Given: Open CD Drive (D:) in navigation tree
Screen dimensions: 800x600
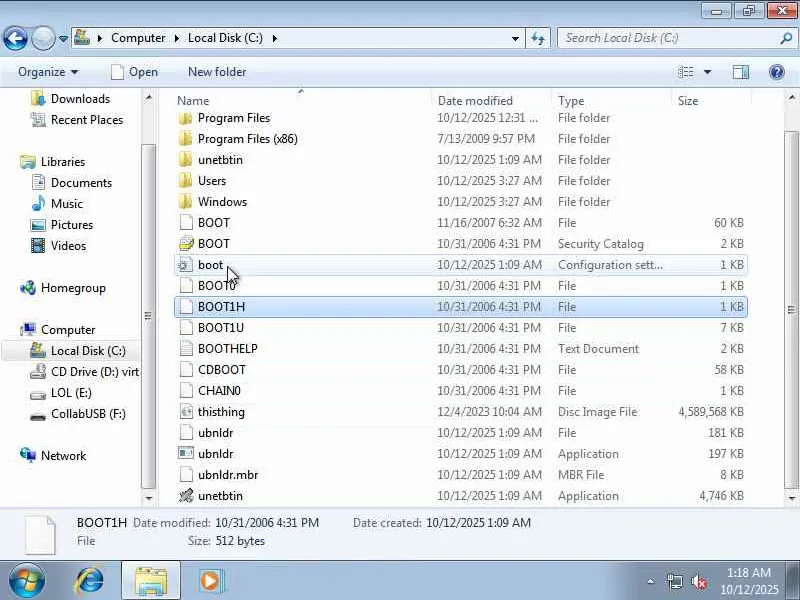Looking at the screenshot, I should 95,371.
